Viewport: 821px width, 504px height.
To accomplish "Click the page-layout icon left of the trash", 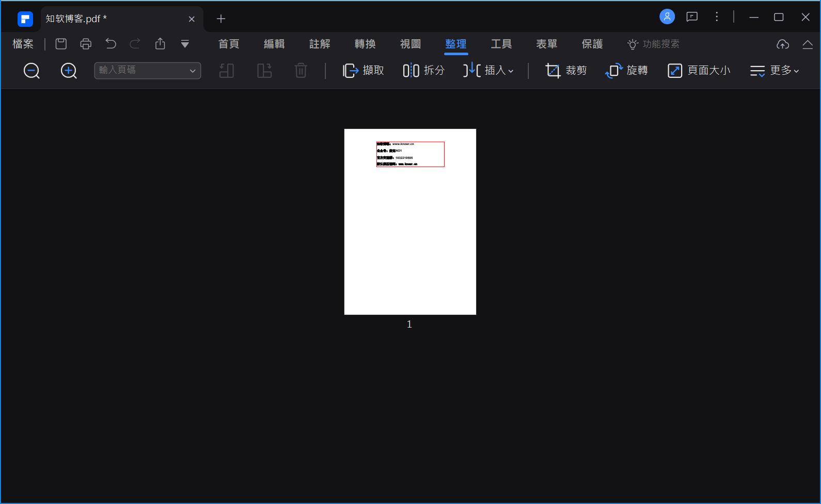I will click(x=264, y=71).
